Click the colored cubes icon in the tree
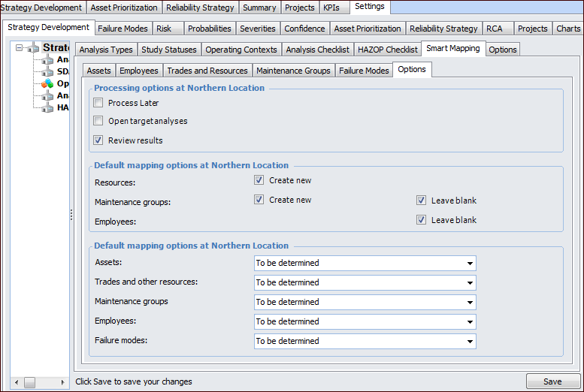The height and width of the screenshot is (392, 584). pos(47,83)
